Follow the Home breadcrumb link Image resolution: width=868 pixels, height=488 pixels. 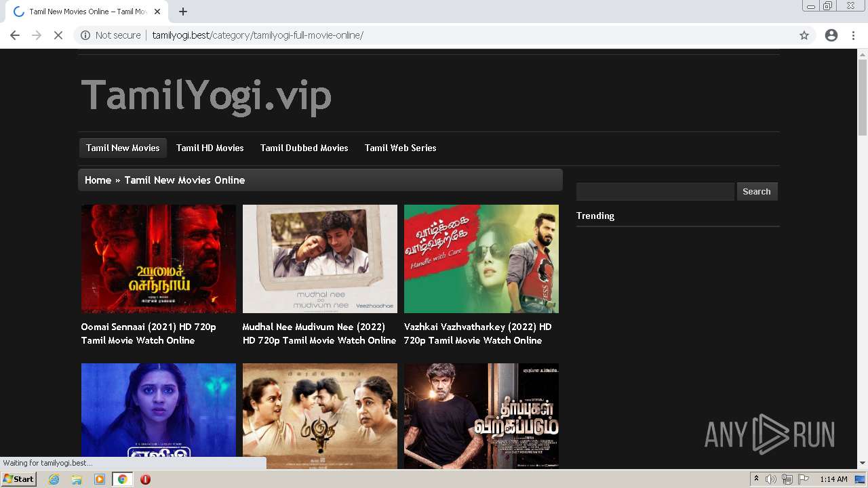98,180
